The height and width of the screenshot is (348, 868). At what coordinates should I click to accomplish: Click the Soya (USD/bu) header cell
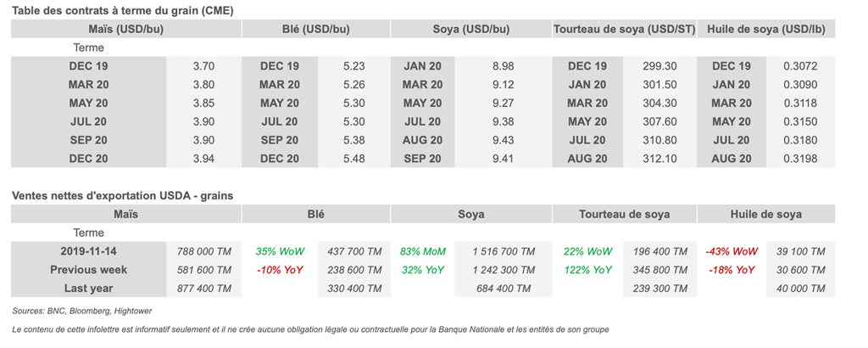(x=470, y=29)
